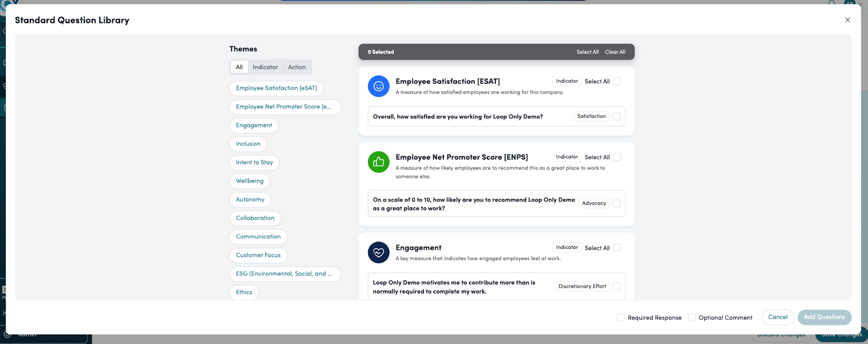This screenshot has width=868, height=344.
Task: Click Clear All in the selection bar
Action: [615, 52]
